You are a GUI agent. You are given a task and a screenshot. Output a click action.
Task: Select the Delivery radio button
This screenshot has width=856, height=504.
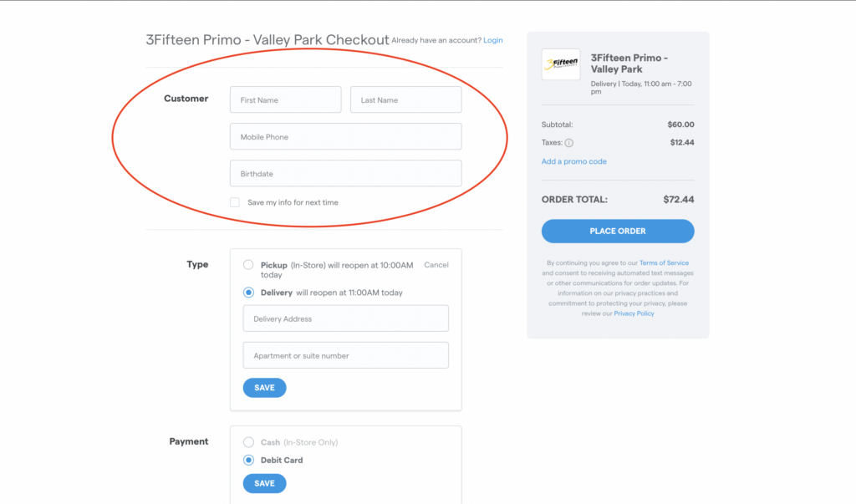point(248,293)
